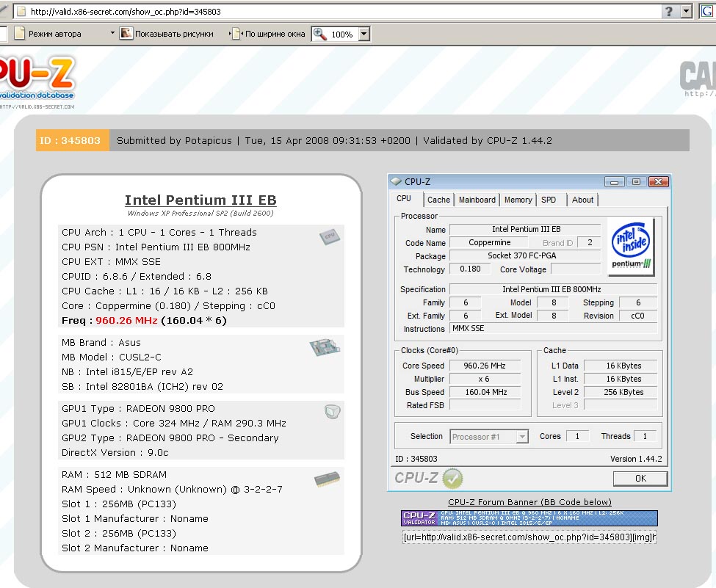Click the motherboard icon next to MB Brand

(325, 348)
